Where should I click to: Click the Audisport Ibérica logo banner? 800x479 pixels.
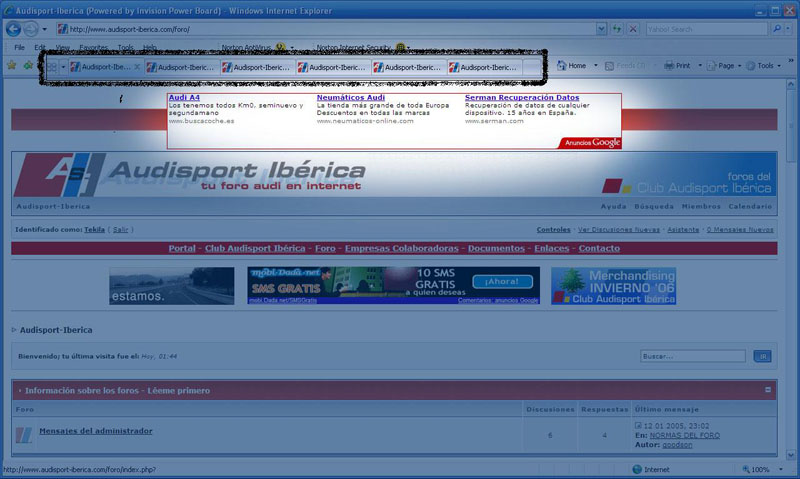189,175
